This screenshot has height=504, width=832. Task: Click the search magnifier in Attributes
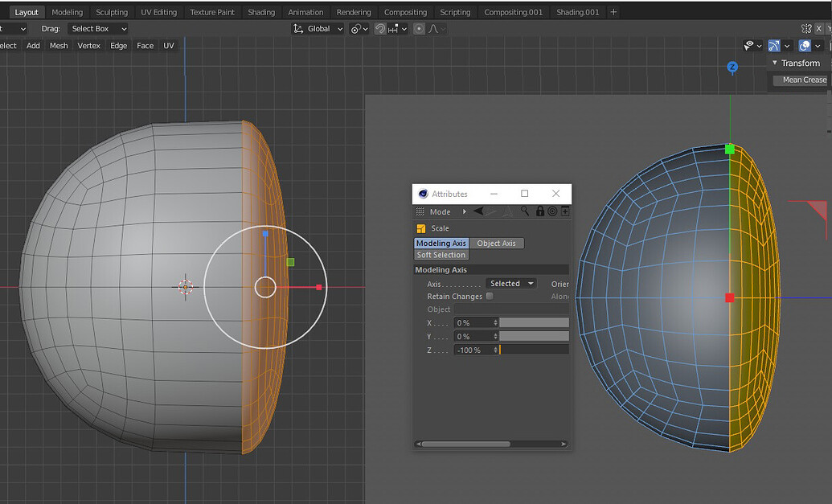[x=525, y=211]
